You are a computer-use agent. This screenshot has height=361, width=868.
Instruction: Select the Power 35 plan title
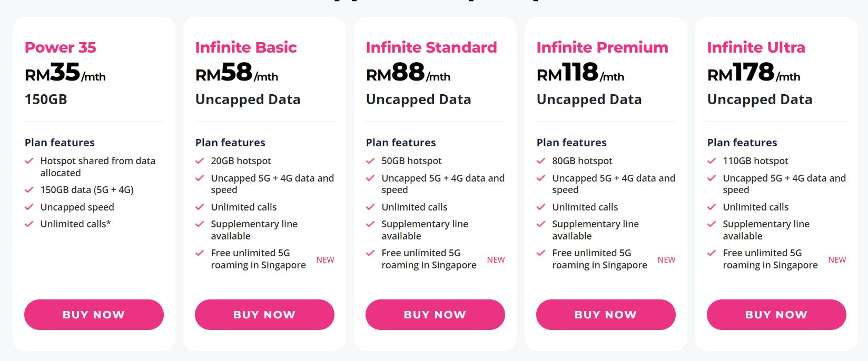point(60,47)
